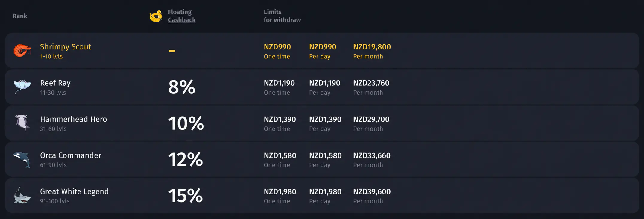This screenshot has width=644, height=219.
Task: Click the 10% cashback value
Action: coord(186,123)
